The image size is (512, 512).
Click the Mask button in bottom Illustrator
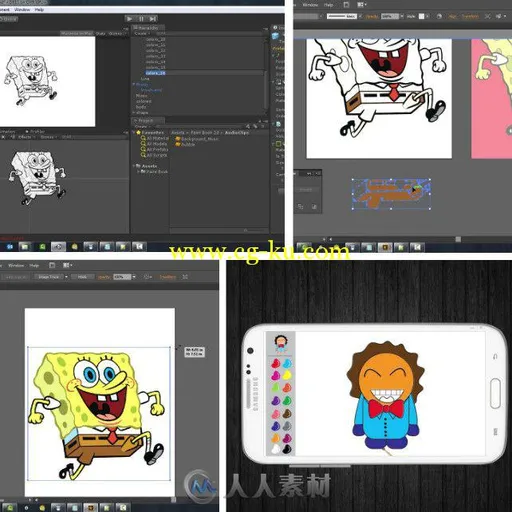click(x=82, y=277)
